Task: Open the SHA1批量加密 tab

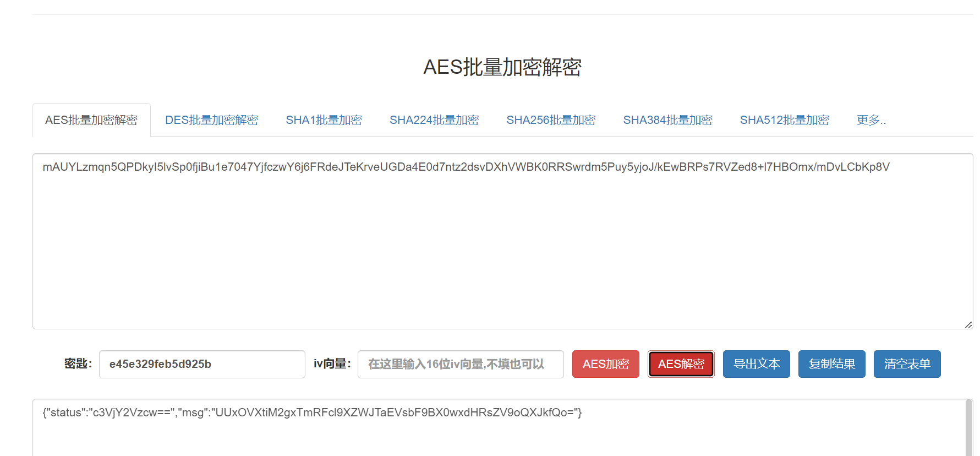Action: pyautogui.click(x=324, y=120)
